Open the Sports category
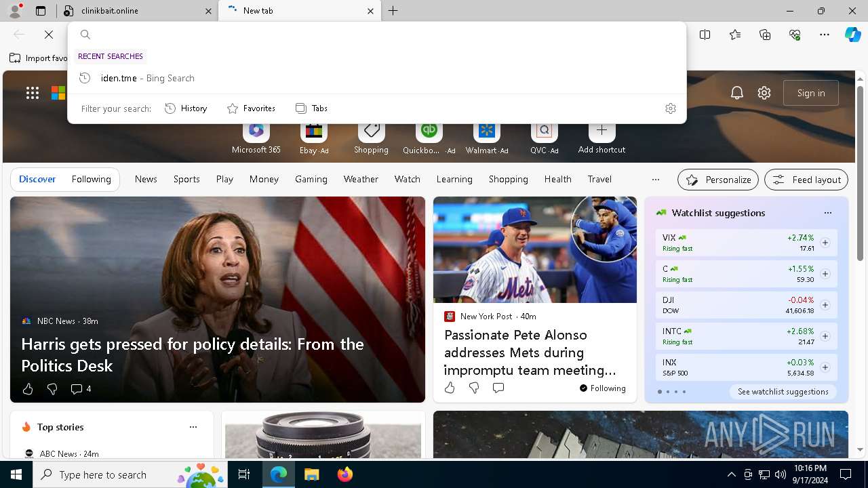The height and width of the screenshot is (488, 868). pyautogui.click(x=186, y=179)
